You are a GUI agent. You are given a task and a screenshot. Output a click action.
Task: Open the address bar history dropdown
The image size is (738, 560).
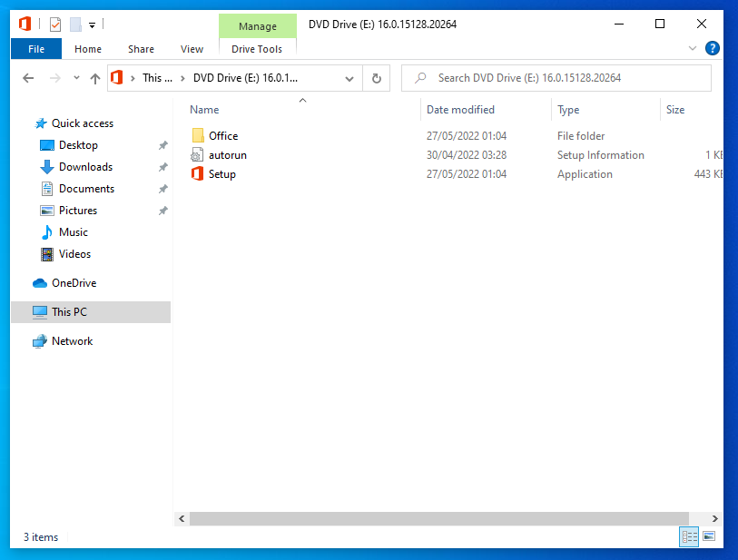click(x=349, y=79)
